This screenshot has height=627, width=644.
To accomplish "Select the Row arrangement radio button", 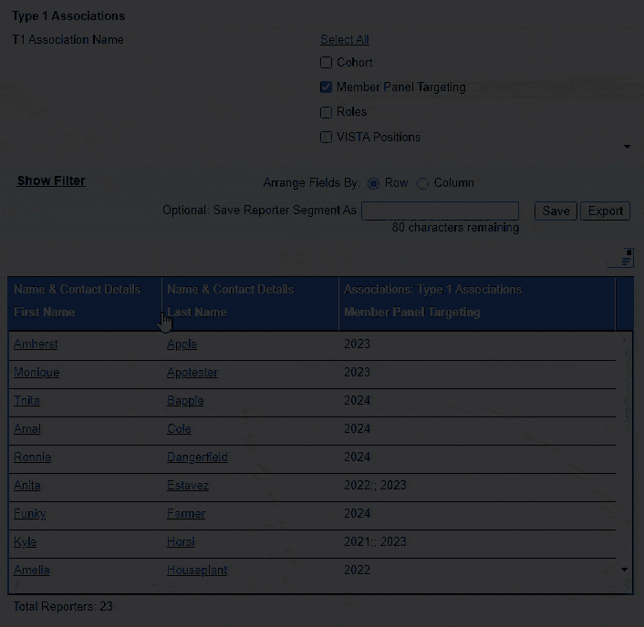I will 374,184.
